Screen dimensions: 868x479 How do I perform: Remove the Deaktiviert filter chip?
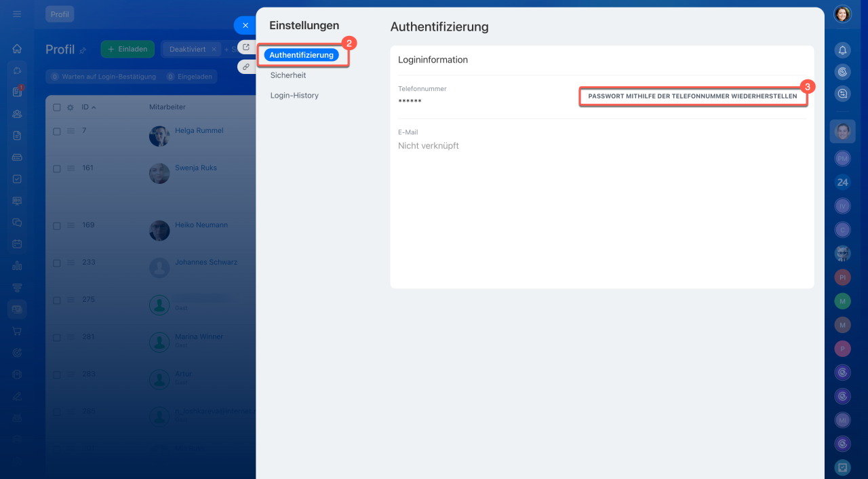click(x=214, y=50)
